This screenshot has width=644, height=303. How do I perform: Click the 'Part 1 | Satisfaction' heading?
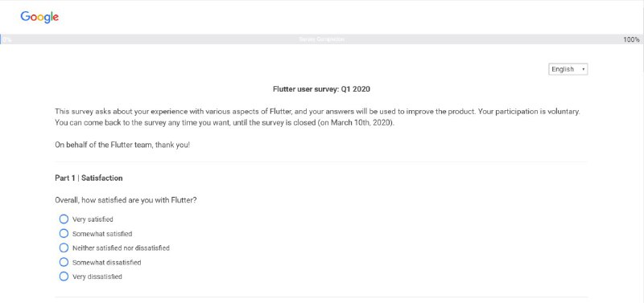click(89, 178)
